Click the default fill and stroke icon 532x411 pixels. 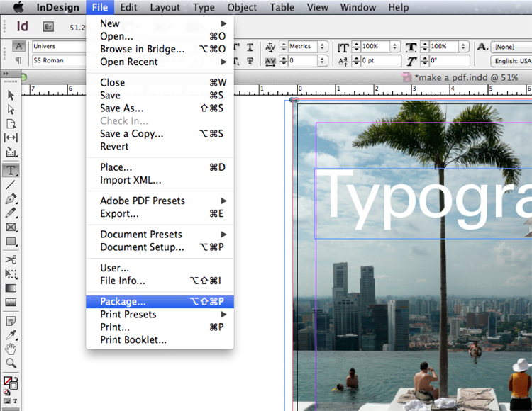point(6,392)
